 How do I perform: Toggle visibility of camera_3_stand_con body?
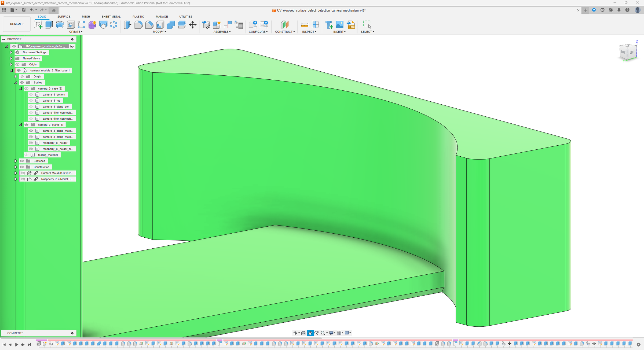point(31,107)
